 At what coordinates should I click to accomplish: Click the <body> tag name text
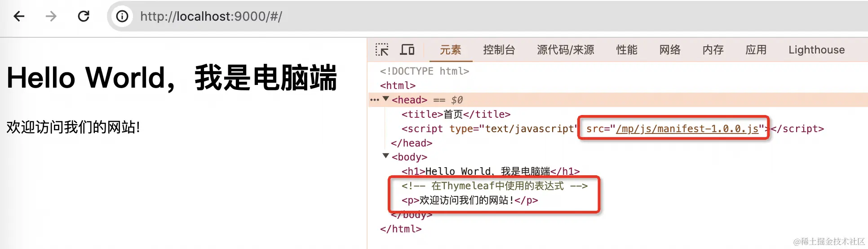coord(409,157)
